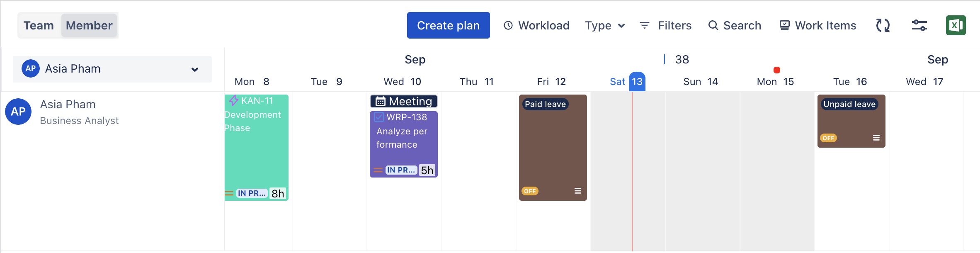Open the display settings sliders icon
Viewport: 980px width, 253px height.
point(919,25)
